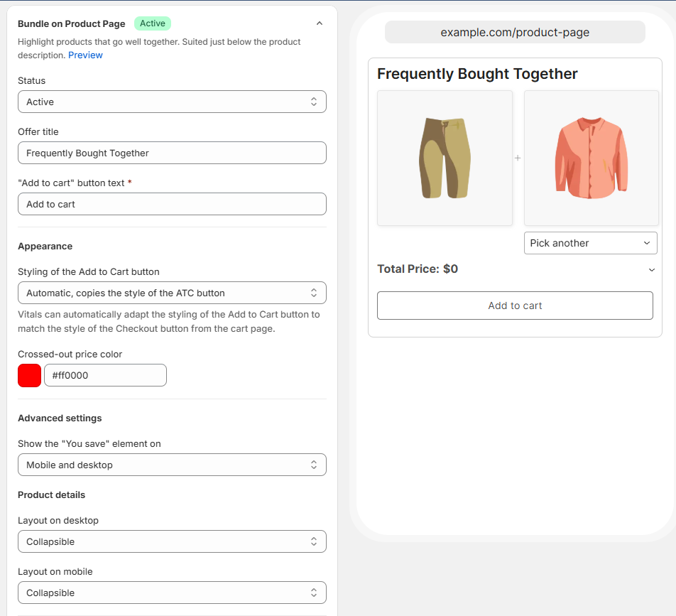This screenshot has height=616, width=676.
Task: Click the Active status badge
Action: pyautogui.click(x=153, y=23)
